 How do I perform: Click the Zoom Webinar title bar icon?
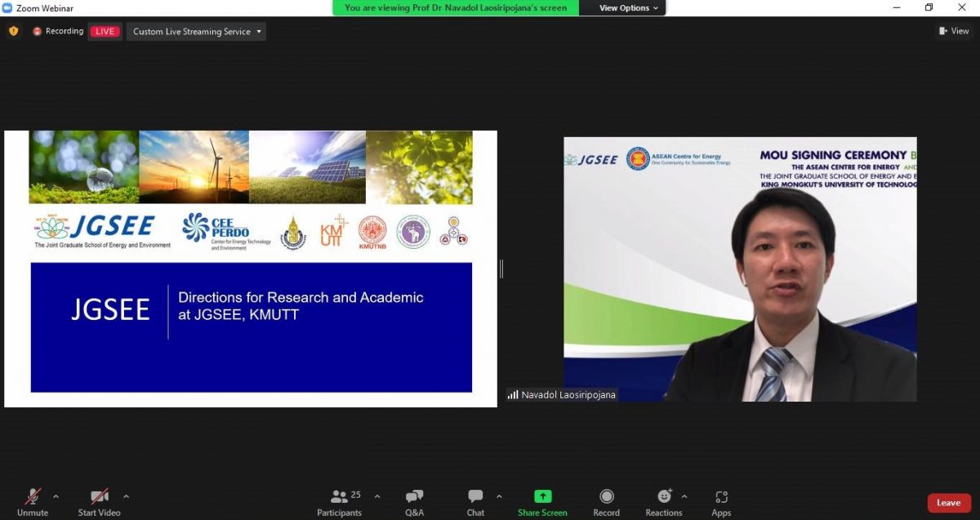[x=7, y=7]
